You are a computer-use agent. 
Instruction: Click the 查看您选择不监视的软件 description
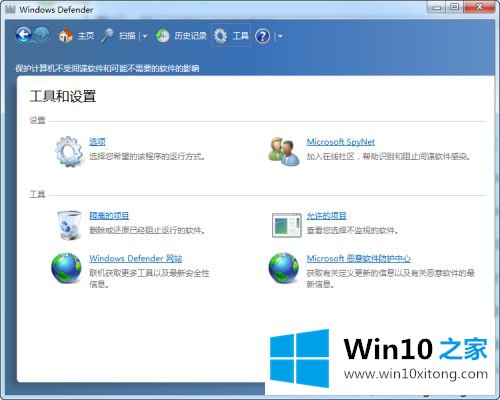pos(352,230)
